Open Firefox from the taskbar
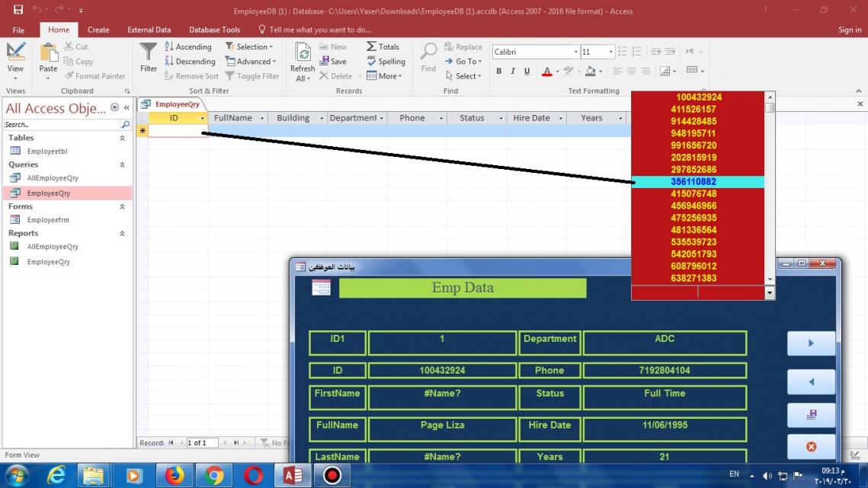 tap(175, 475)
